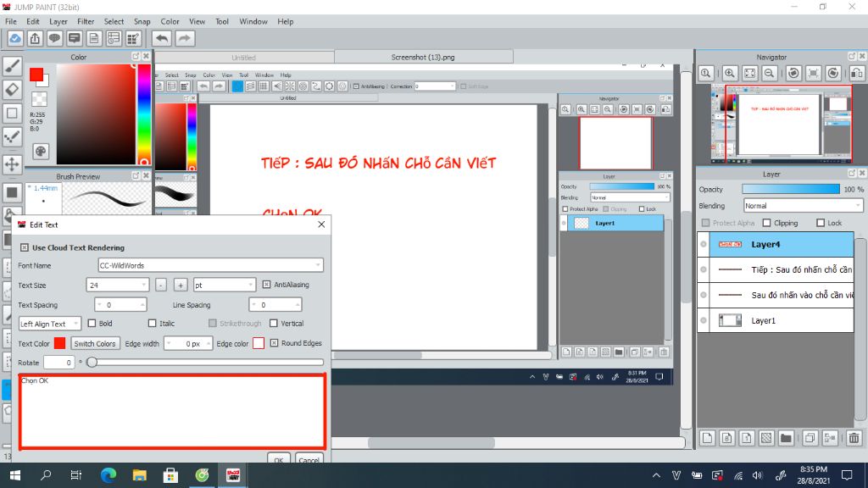Open Blending mode dropdown Normal

[x=803, y=205]
